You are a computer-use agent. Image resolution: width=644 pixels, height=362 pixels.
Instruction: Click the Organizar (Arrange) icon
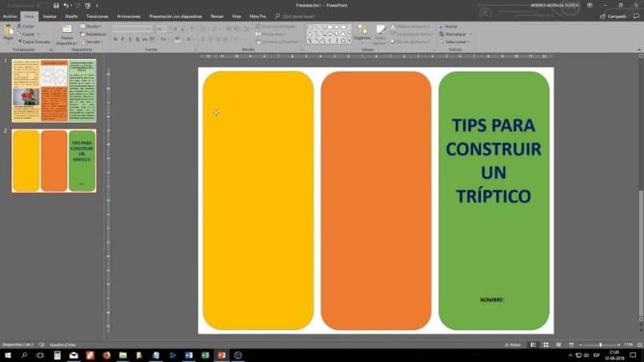[362, 30]
